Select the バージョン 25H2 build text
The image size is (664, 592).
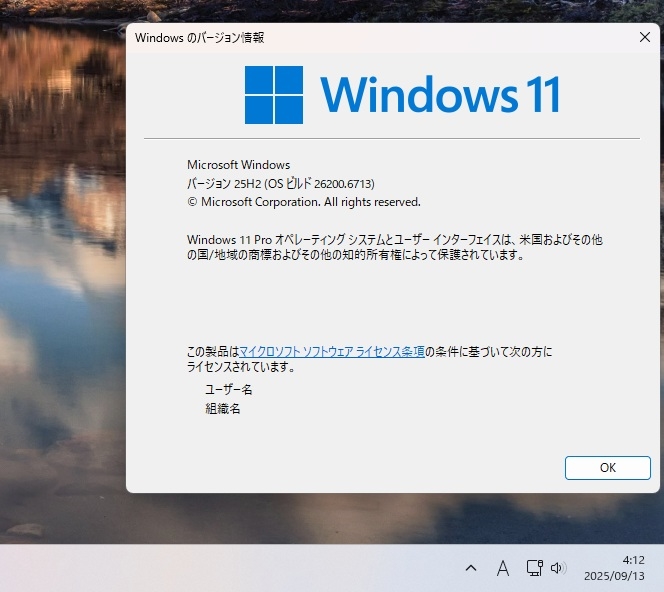pos(281,183)
